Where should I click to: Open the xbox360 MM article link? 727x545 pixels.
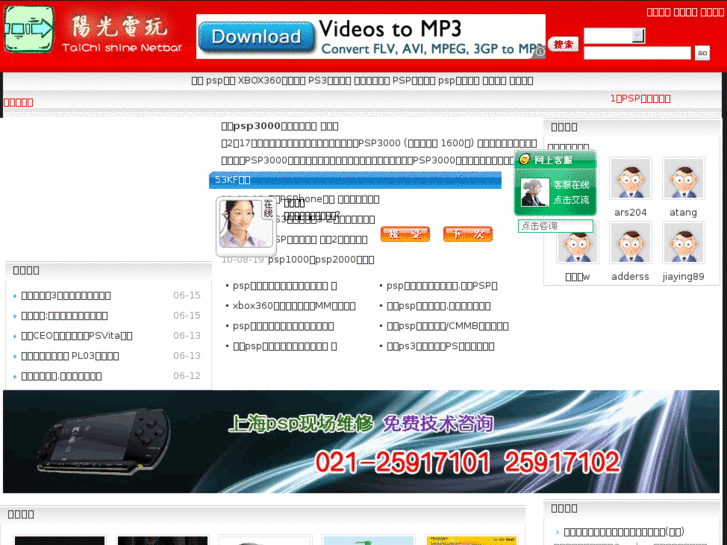pos(294,306)
